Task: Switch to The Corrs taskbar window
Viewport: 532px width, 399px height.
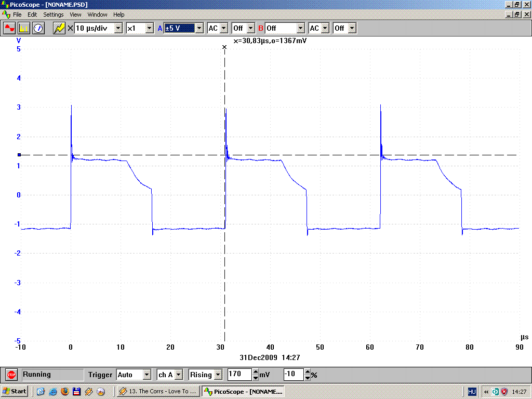Action: click(x=158, y=392)
